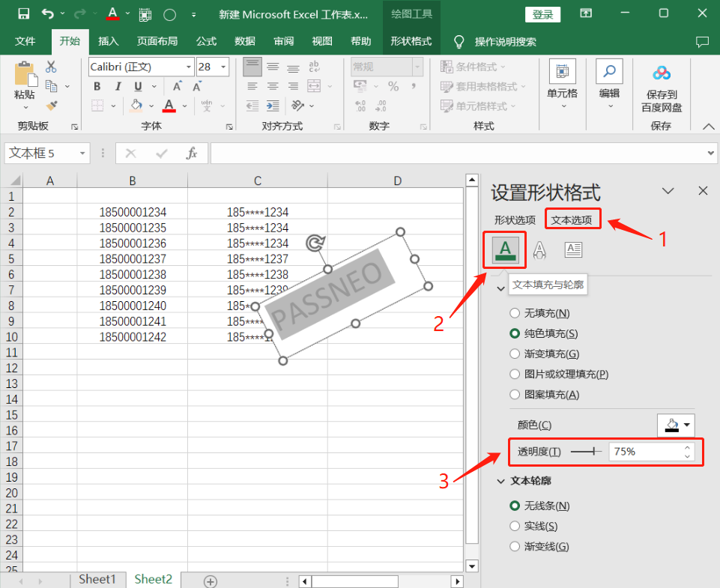The image size is (720, 588).
Task: Expand the 套用表格格式 dropdown
Action: point(523,86)
